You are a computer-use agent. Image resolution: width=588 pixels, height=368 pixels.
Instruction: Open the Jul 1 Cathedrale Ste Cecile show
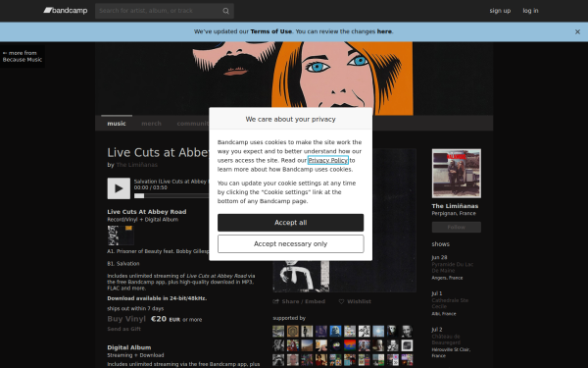[x=450, y=303]
